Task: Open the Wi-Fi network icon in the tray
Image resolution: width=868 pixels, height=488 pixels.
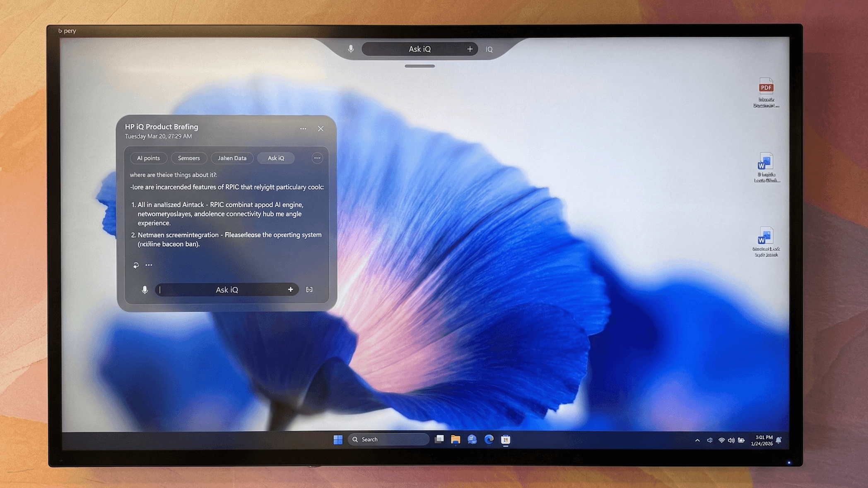Action: [721, 440]
